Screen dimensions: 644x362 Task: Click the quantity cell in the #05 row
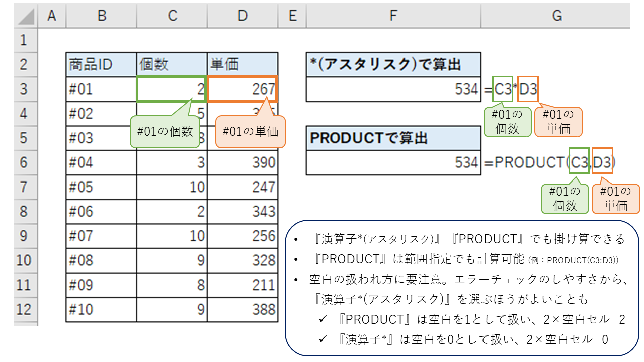click(x=172, y=187)
